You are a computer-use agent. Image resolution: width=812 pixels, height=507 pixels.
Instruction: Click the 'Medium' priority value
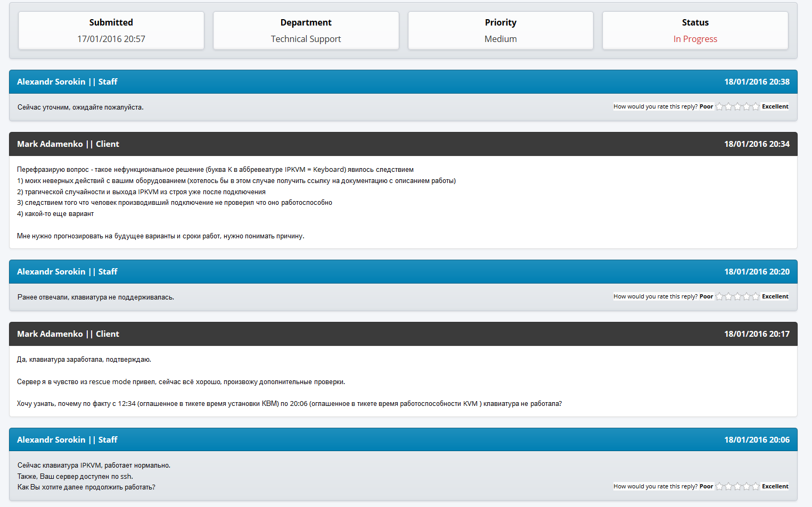click(501, 39)
